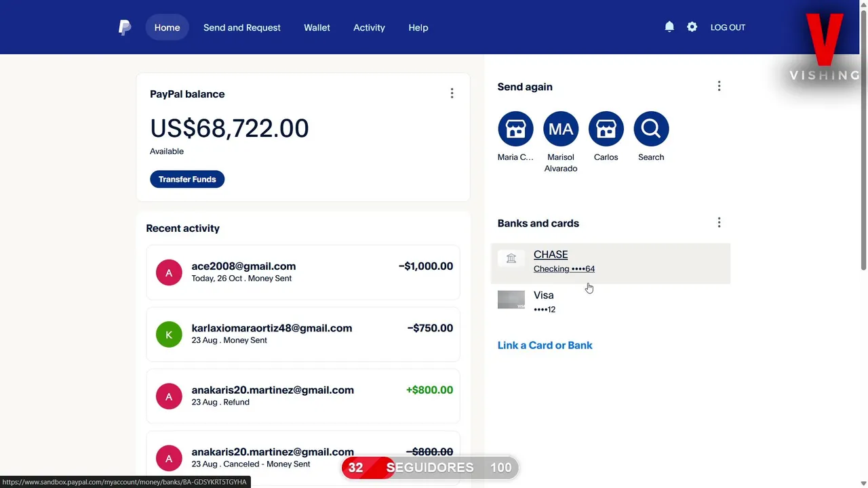Open Send again more options menu
Image resolution: width=868 pixels, height=488 pixels.
pos(719,86)
